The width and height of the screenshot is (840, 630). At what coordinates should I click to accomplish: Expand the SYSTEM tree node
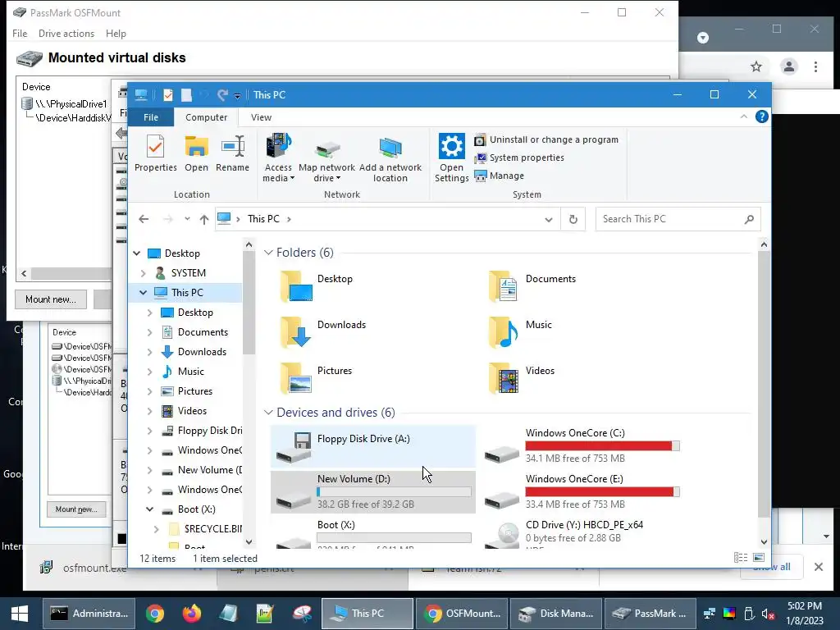click(x=143, y=273)
